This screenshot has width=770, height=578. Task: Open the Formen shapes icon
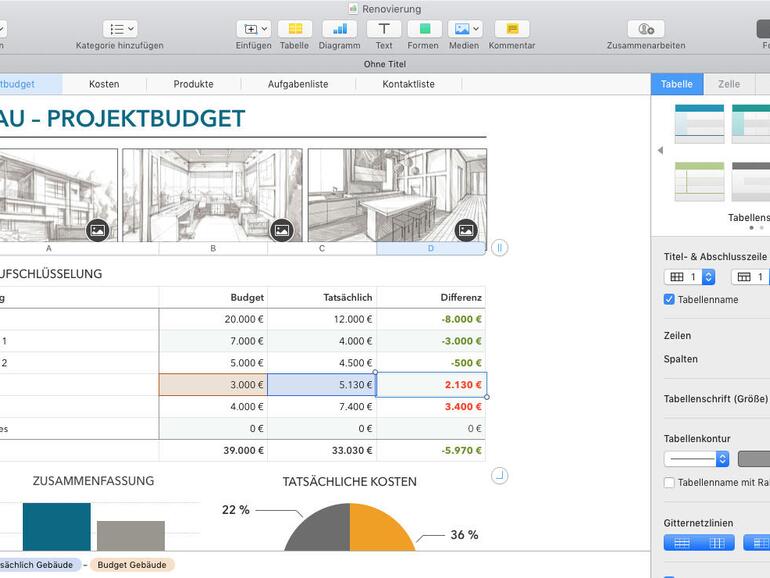coord(422,29)
